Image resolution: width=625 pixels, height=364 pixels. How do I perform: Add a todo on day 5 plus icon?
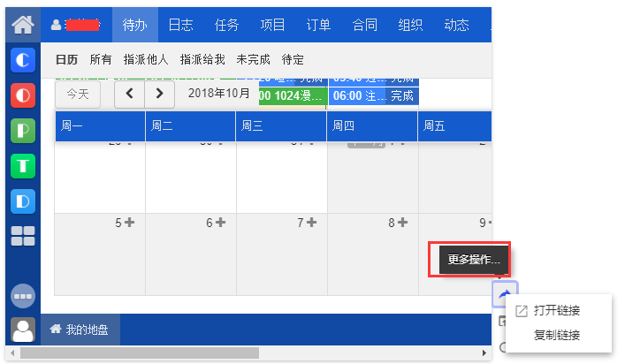pos(130,223)
